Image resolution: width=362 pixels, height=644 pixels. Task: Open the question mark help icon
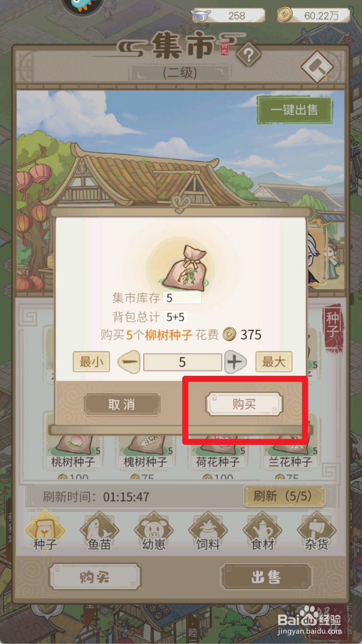[x=249, y=56]
